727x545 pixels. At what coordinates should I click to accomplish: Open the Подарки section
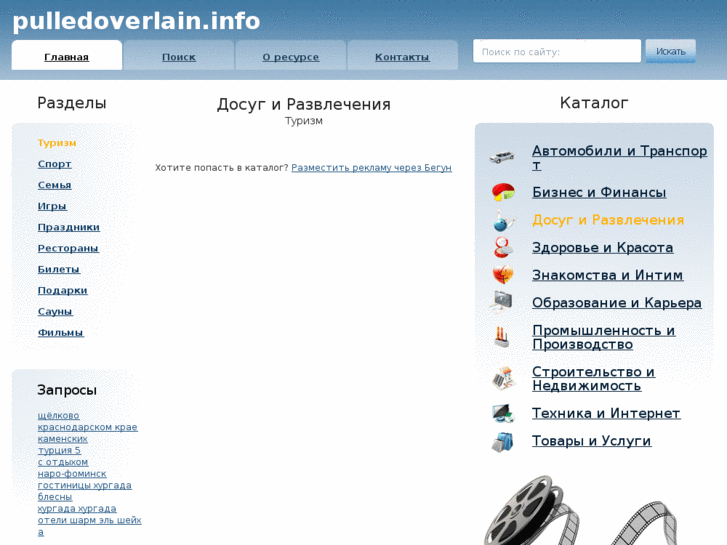click(x=63, y=290)
